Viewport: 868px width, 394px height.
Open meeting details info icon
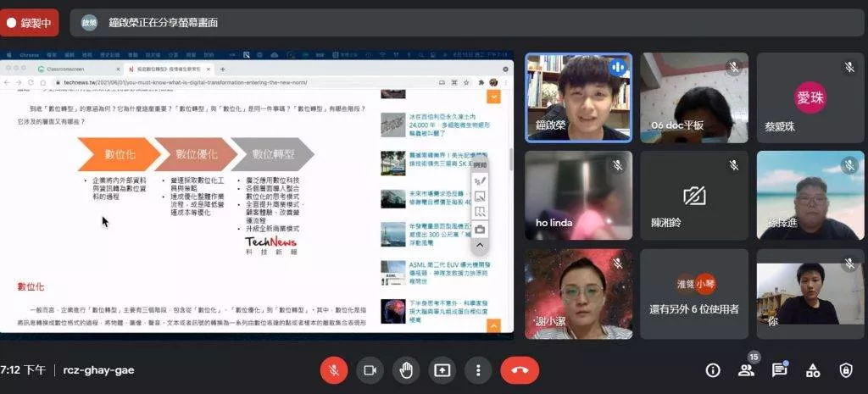click(713, 370)
